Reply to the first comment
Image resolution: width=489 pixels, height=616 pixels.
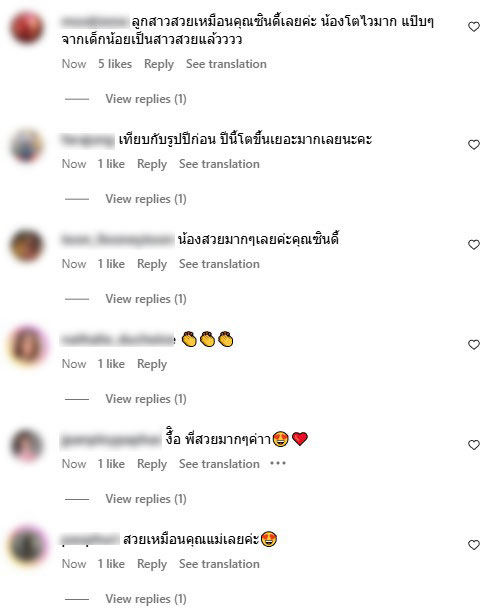(x=159, y=64)
